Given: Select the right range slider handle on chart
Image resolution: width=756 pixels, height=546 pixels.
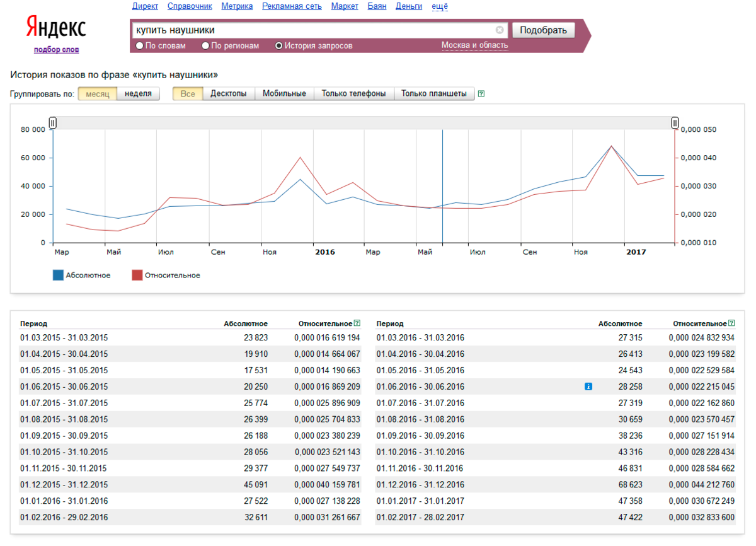Looking at the screenshot, I should coord(675,123).
